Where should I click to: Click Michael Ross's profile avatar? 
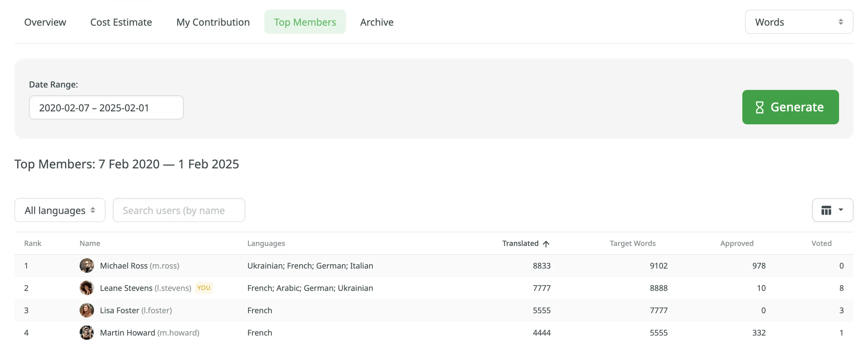pos(86,266)
